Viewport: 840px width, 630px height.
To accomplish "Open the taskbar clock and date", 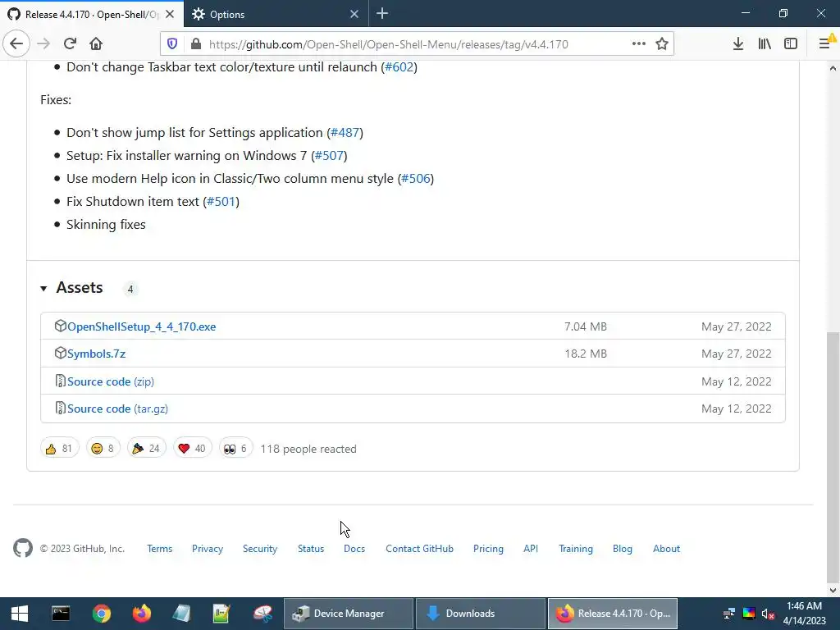I will coord(804,614).
